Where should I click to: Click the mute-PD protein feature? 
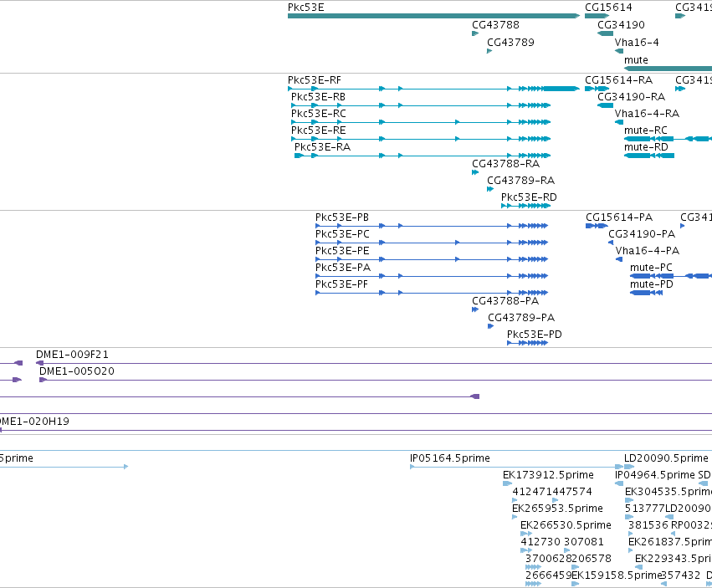(x=647, y=293)
